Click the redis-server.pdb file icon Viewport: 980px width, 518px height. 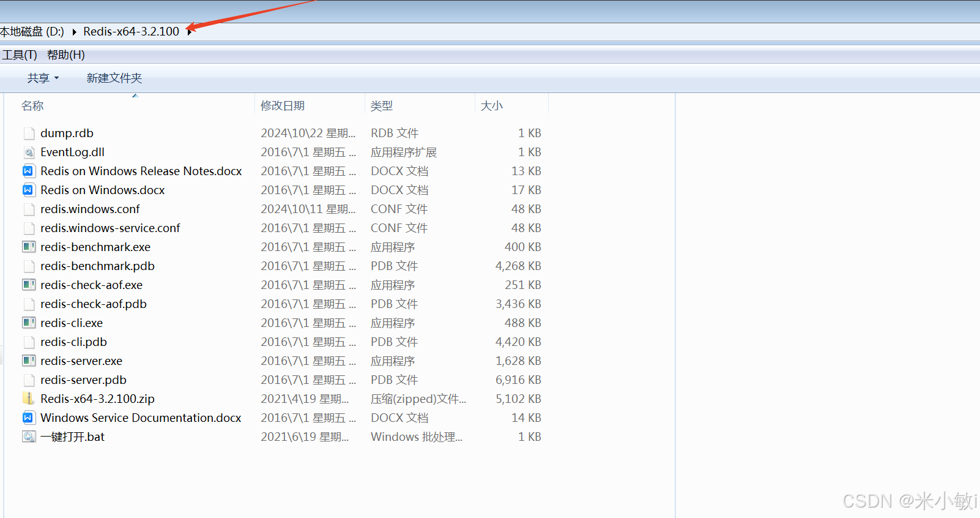29,380
